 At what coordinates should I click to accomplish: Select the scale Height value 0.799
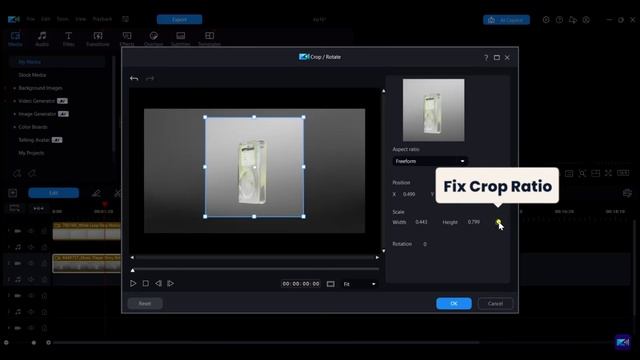pyautogui.click(x=473, y=222)
